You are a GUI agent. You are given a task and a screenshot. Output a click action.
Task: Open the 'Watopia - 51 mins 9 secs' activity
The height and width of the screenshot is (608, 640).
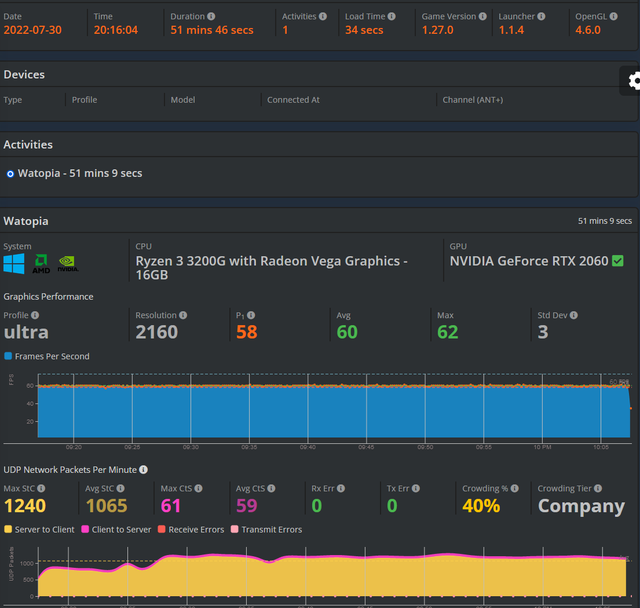click(80, 173)
